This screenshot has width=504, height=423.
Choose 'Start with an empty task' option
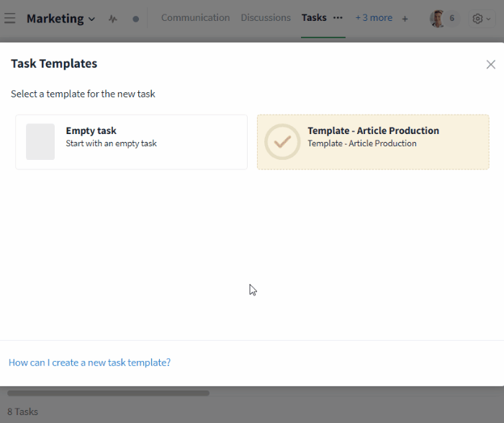tap(111, 143)
